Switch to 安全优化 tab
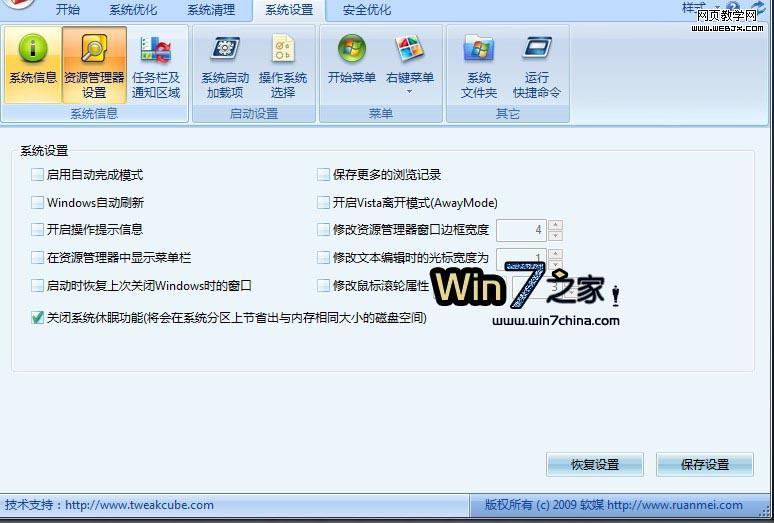 367,9
